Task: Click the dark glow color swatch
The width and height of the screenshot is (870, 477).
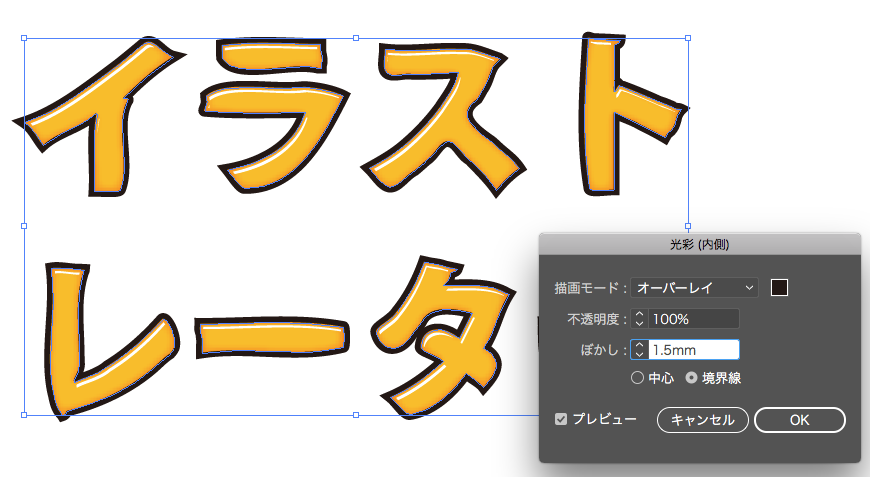Action: 779,288
